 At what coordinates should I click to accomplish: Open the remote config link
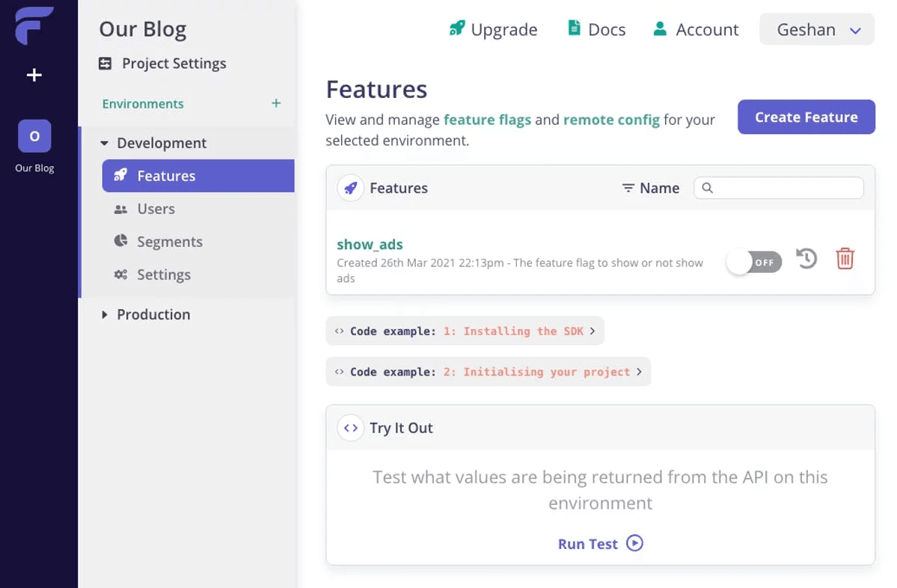point(611,120)
